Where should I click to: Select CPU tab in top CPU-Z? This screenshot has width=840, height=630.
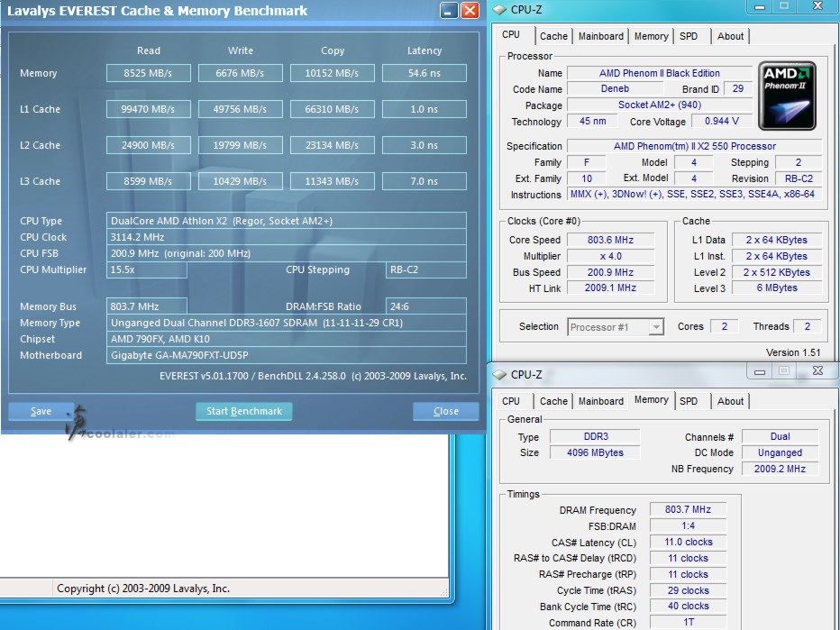point(510,35)
